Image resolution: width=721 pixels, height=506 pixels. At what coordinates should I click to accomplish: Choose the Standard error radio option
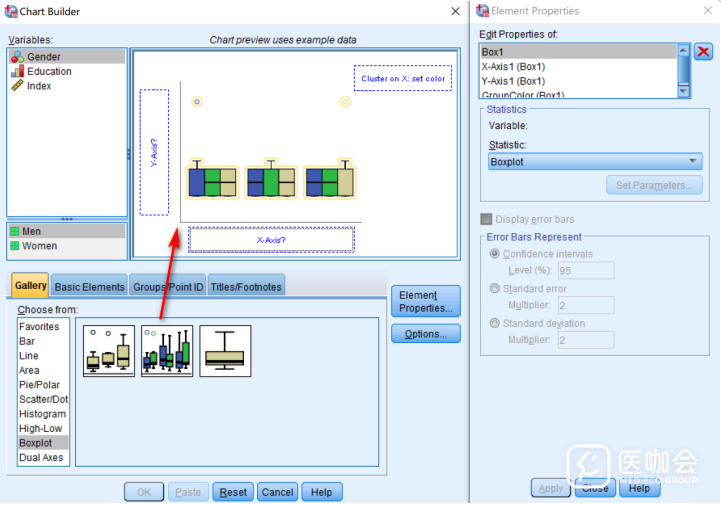pos(495,289)
